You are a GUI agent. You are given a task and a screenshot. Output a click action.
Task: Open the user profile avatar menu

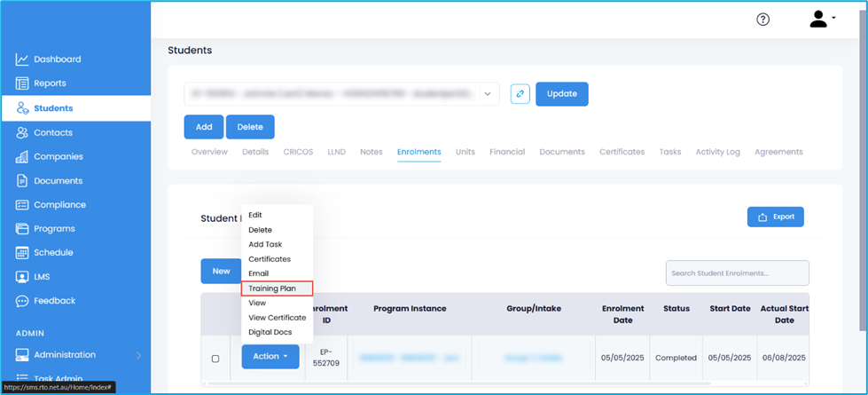821,20
